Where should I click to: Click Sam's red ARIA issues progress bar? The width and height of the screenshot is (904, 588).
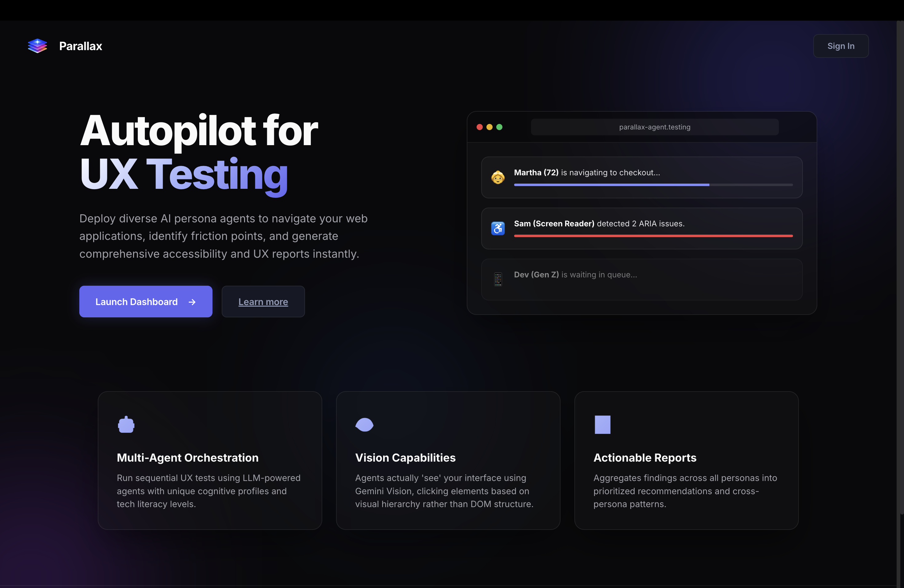(653, 236)
